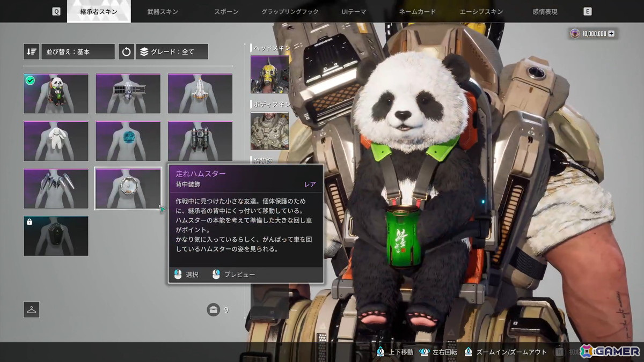Click the 左右回転 control hint
644x362 pixels.
[x=444, y=352]
